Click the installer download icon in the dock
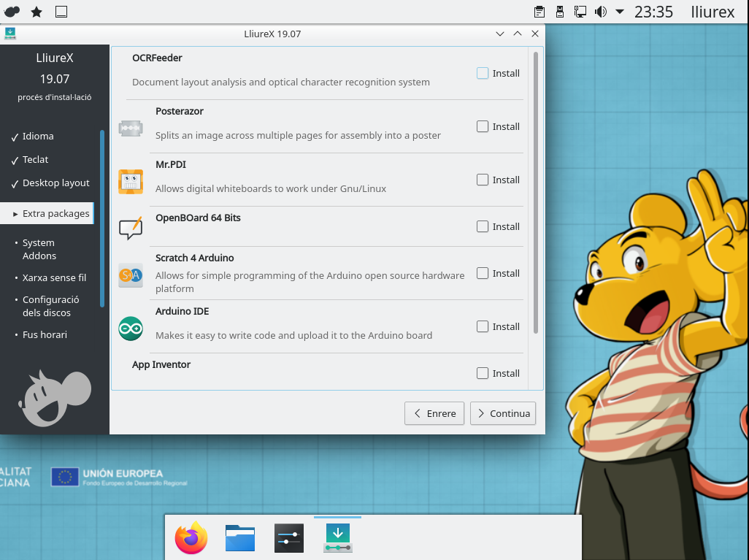 (338, 537)
